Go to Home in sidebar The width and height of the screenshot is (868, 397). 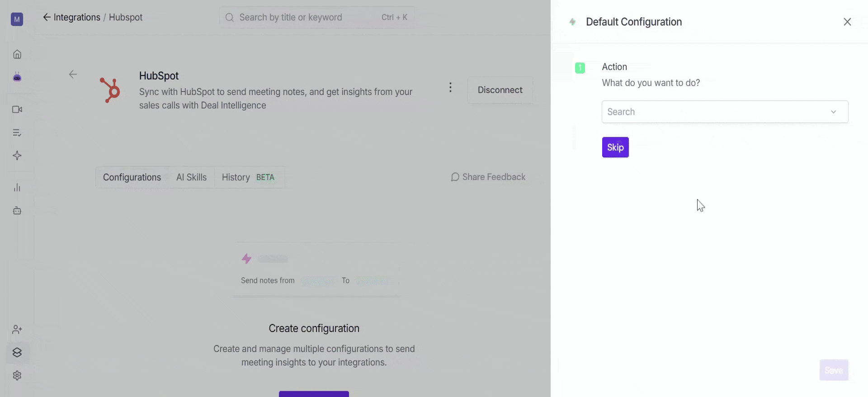(x=17, y=54)
